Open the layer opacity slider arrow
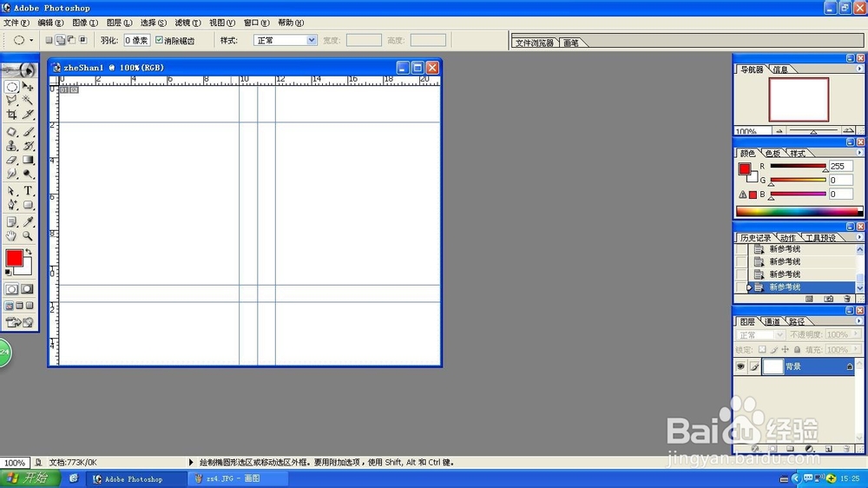 (x=857, y=334)
